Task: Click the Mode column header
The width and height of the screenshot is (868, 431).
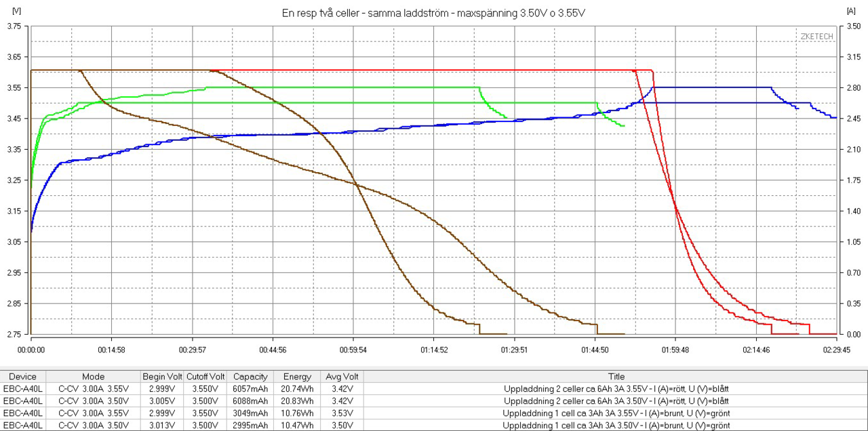Action: pos(93,376)
